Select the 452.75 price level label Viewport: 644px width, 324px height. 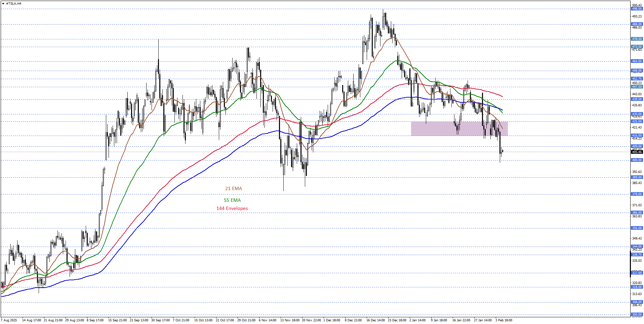point(637,79)
